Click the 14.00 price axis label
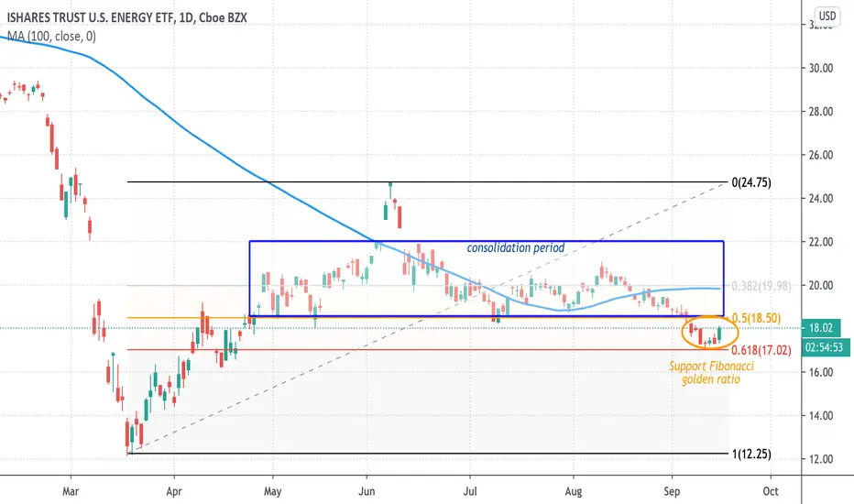Viewport: 854px width, 504px height. 821,416
